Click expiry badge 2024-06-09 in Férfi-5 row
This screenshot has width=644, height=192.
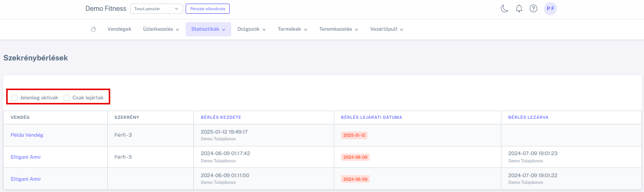click(x=355, y=157)
